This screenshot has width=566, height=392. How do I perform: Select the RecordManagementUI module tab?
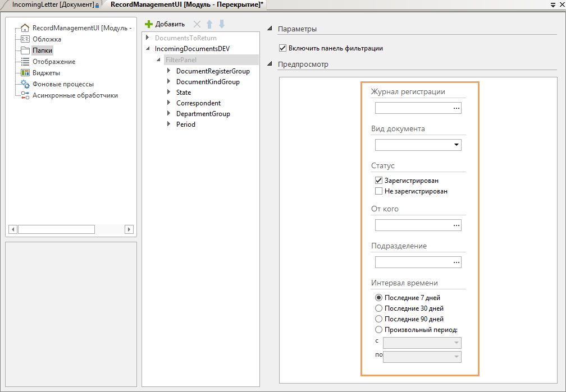[x=186, y=4]
